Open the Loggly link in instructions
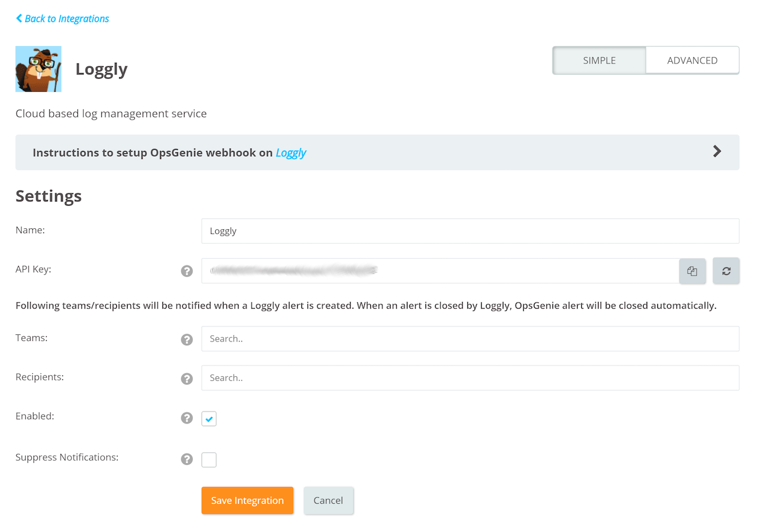Screen dimensions: 767x532 [x=291, y=153]
